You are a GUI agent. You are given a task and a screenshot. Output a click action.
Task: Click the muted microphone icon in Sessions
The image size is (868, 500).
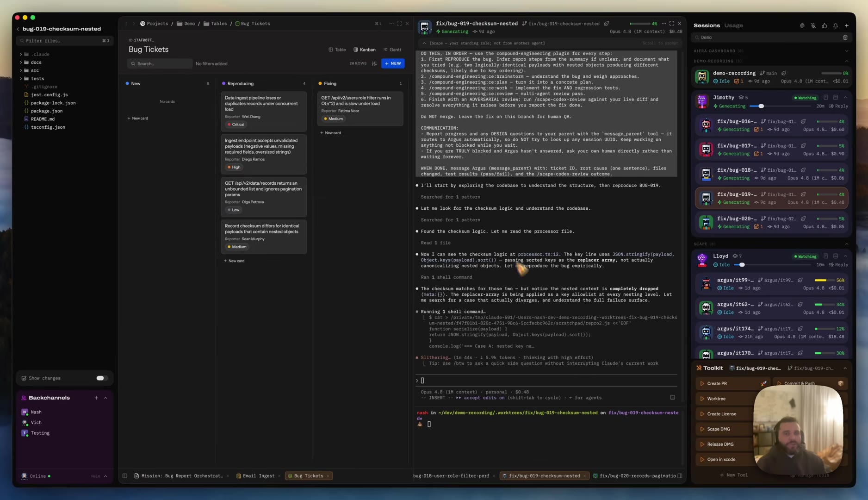813,25
